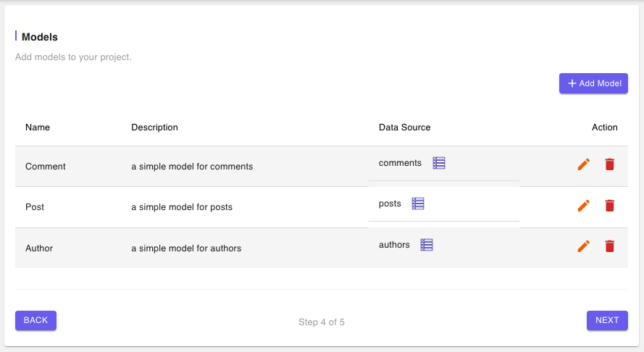Open the comments data source table icon

pyautogui.click(x=439, y=163)
